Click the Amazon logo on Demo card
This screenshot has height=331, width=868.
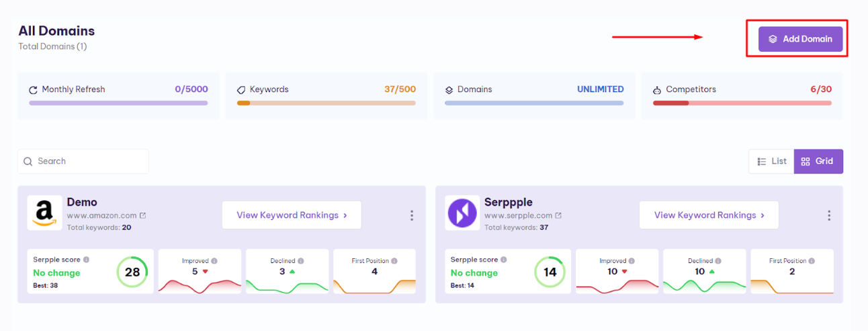(44, 213)
